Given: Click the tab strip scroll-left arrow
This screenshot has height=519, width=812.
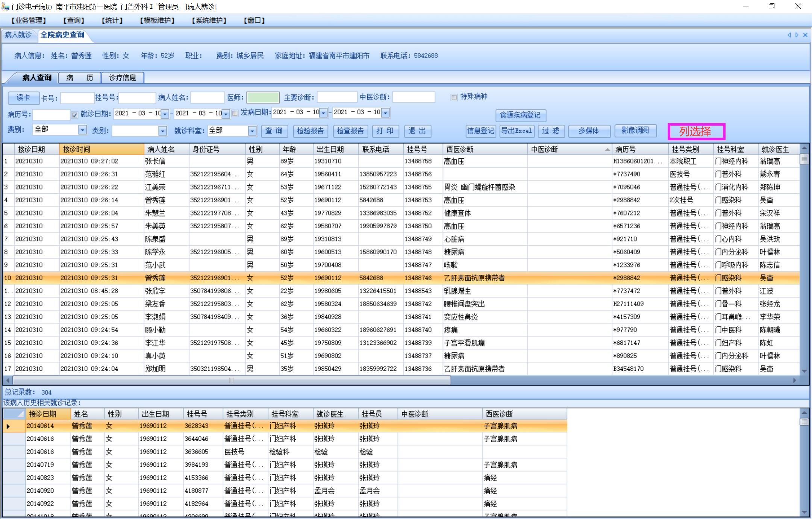Looking at the screenshot, I should [789, 35].
